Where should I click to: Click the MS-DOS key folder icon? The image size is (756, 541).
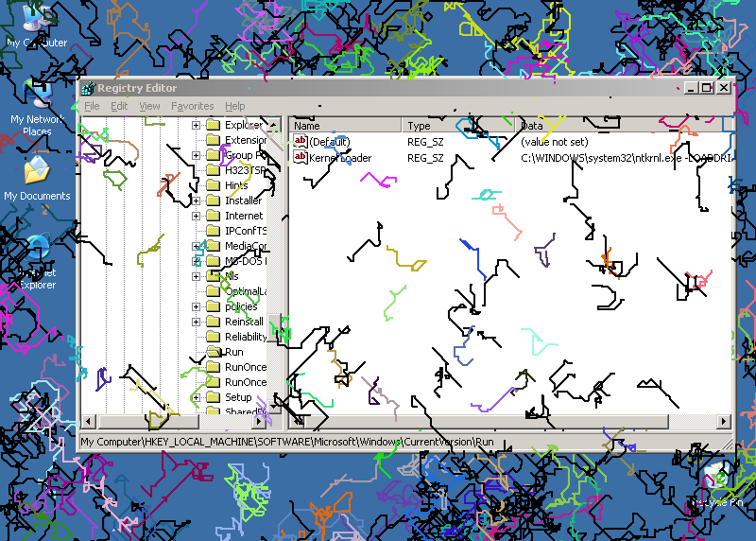[x=214, y=261]
